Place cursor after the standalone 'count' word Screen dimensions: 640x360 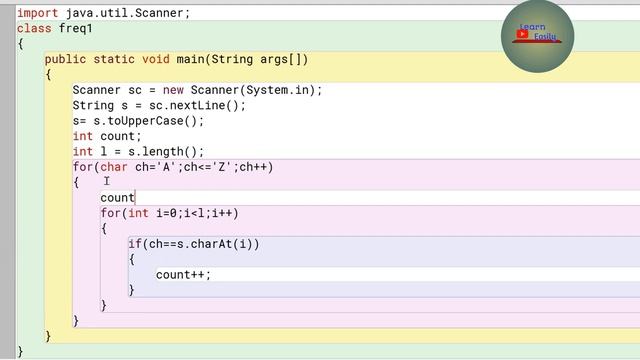135,198
